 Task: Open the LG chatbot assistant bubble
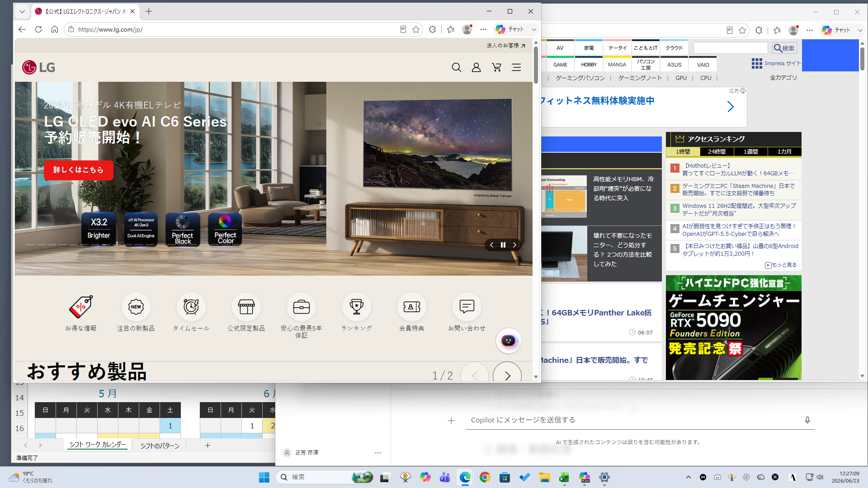[x=509, y=341]
